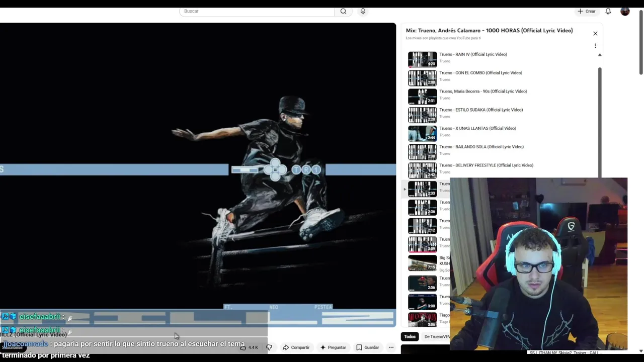The image size is (644, 362).
Task: Click 'Trueno - RAIN IV (Official Lyric Video)' title
Action: point(473,54)
